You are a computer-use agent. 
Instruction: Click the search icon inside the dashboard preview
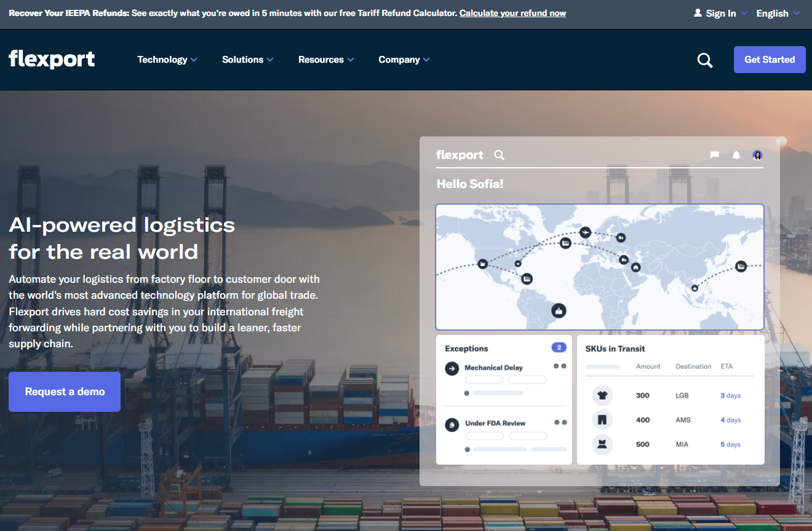point(500,155)
